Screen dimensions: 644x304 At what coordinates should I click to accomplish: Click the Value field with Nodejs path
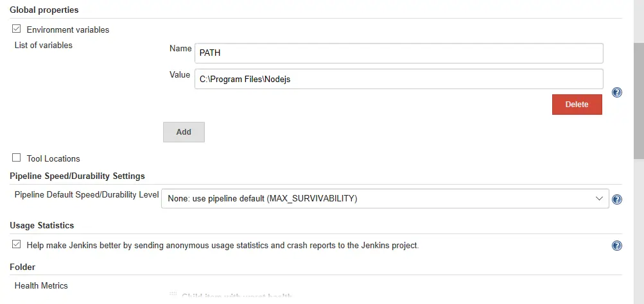399,79
